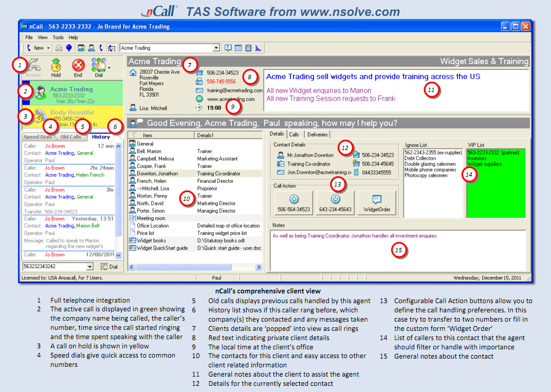Click the blue balloon toolbar icon
551x392 pixels.
point(69,48)
